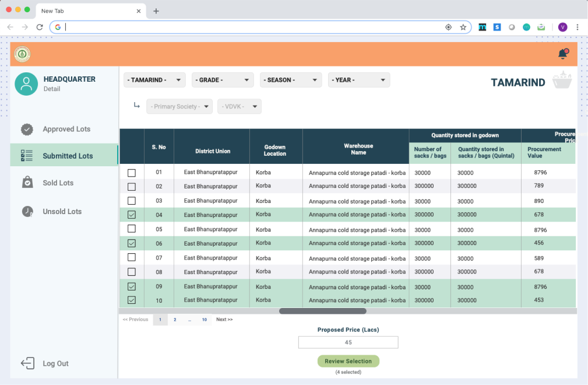Click the organization logo in orange header

point(22,54)
